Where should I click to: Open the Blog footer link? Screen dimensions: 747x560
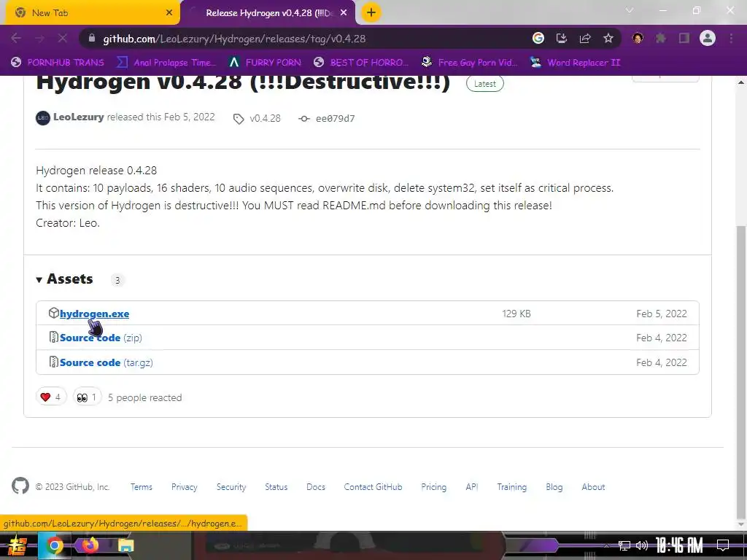(554, 486)
